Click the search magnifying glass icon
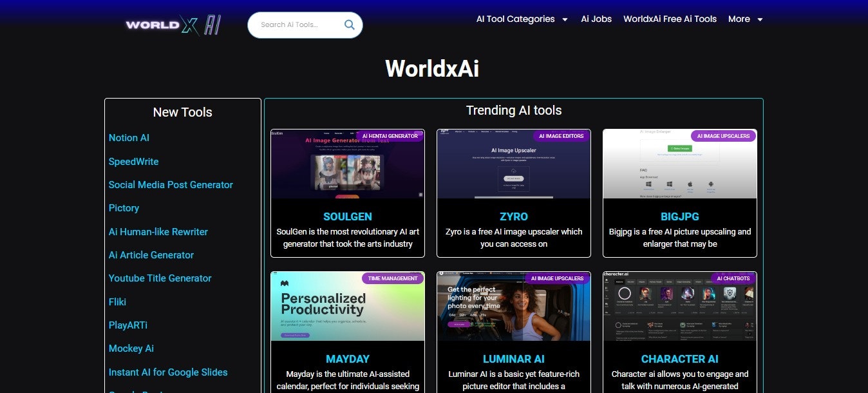Viewport: 868px width, 393px height. click(349, 24)
